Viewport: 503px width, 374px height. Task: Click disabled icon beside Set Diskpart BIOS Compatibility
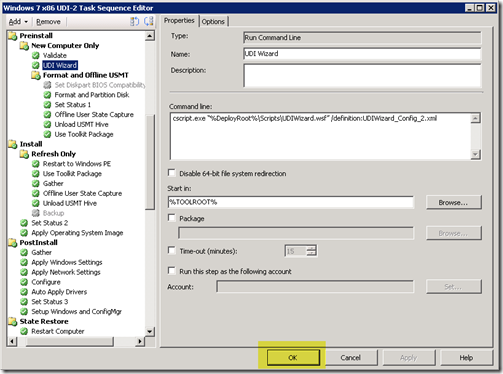click(47, 85)
